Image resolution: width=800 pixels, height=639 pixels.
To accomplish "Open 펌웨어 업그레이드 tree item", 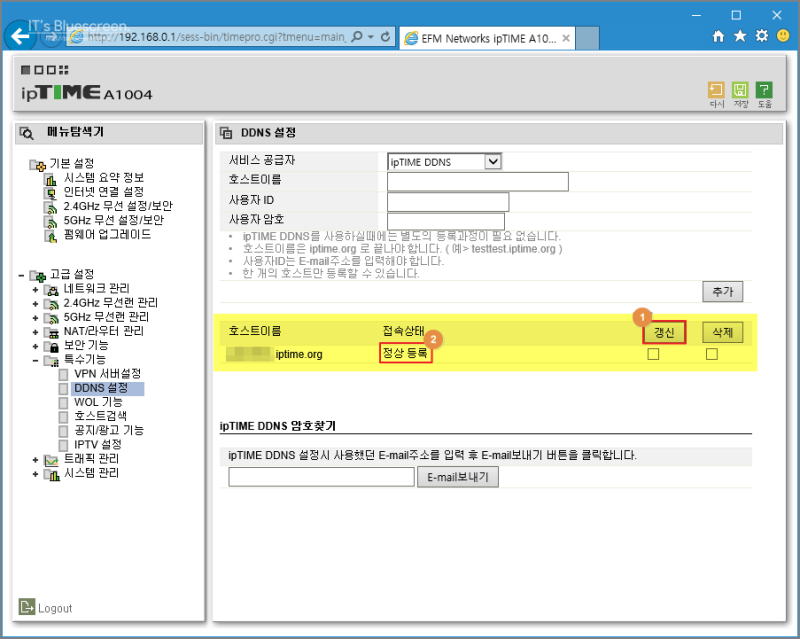I will 107,235.
